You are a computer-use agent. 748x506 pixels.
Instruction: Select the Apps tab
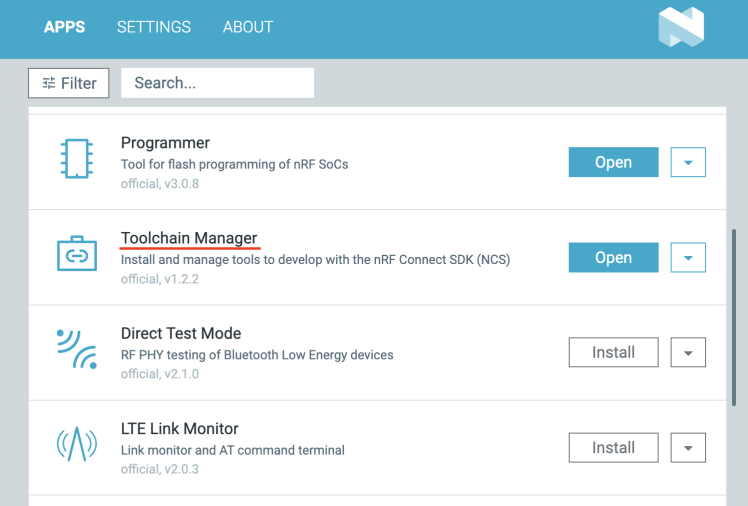point(64,27)
